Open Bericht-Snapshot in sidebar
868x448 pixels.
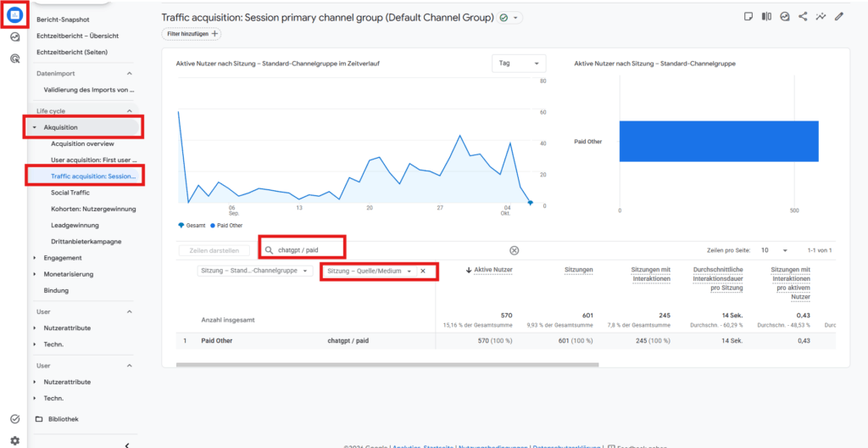tap(63, 20)
